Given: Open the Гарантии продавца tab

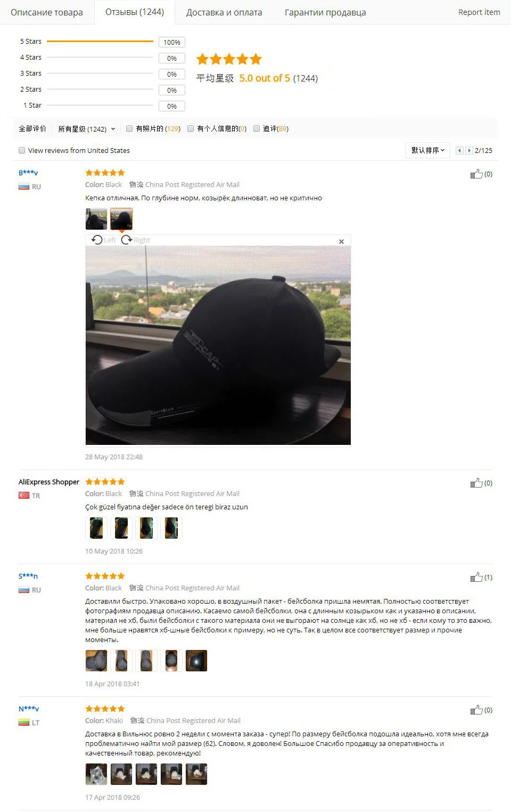Looking at the screenshot, I should point(325,12).
